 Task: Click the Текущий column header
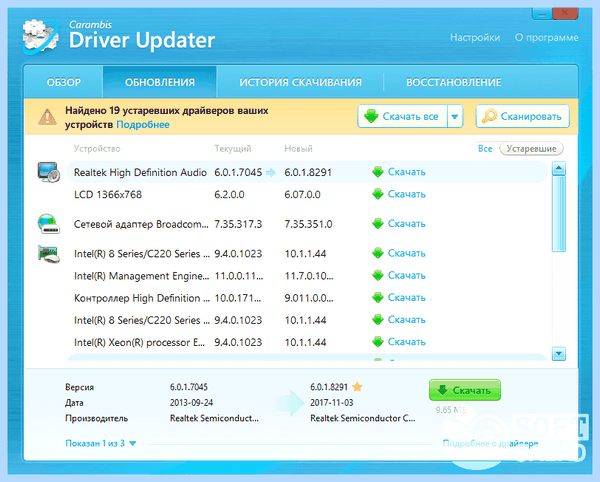(x=233, y=149)
